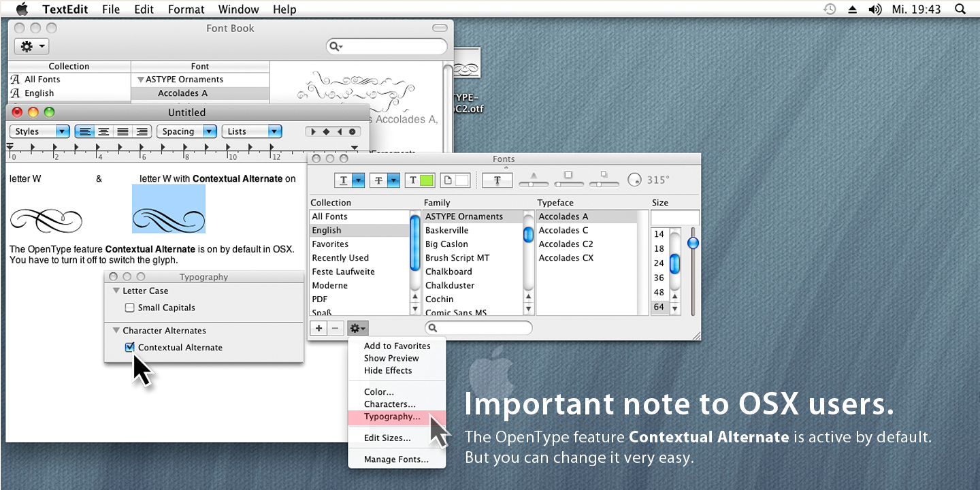
Task: Click the justify alignment icon
Action: tap(122, 131)
